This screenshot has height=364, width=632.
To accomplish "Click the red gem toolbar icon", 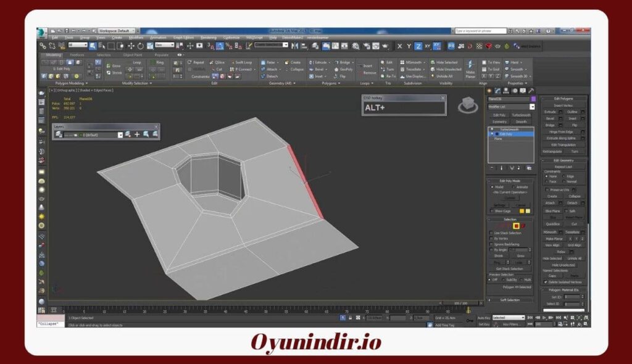I will [x=489, y=46].
